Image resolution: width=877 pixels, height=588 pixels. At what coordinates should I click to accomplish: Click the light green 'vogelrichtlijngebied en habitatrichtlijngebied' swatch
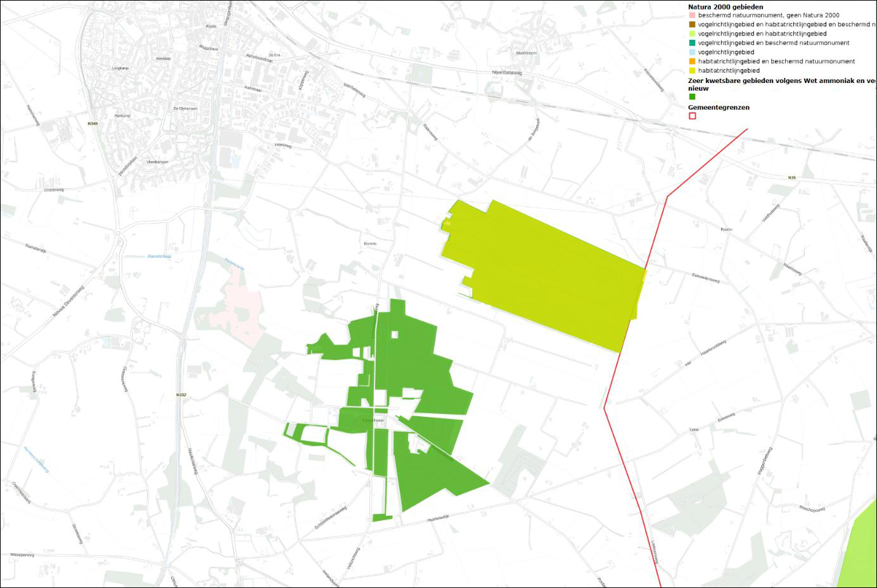(692, 34)
